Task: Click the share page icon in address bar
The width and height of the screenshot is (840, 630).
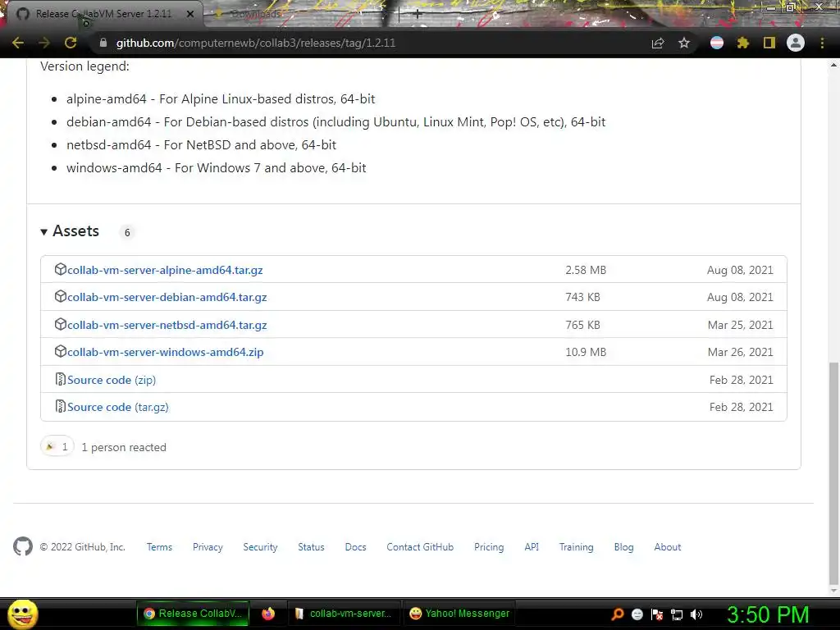Action: point(658,43)
